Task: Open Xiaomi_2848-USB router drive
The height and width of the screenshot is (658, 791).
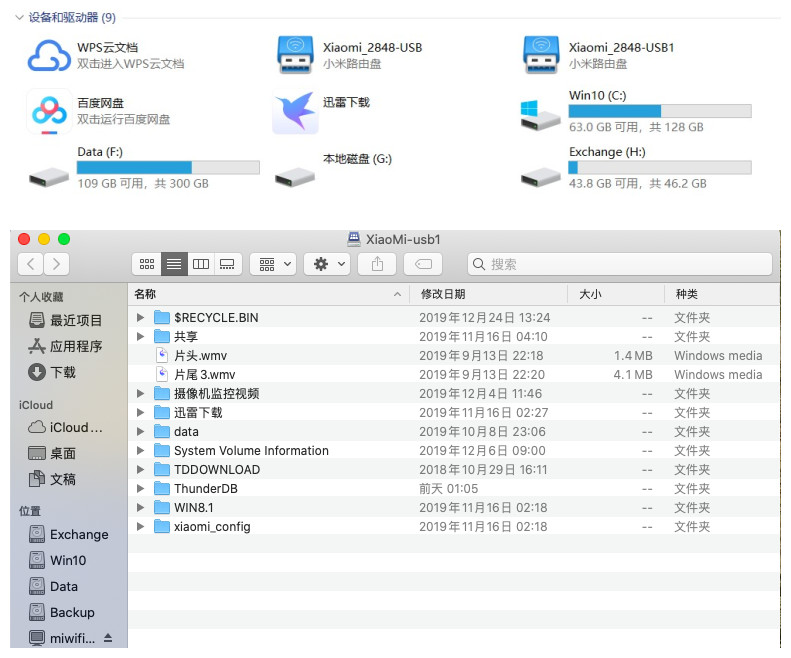Action: pos(295,56)
